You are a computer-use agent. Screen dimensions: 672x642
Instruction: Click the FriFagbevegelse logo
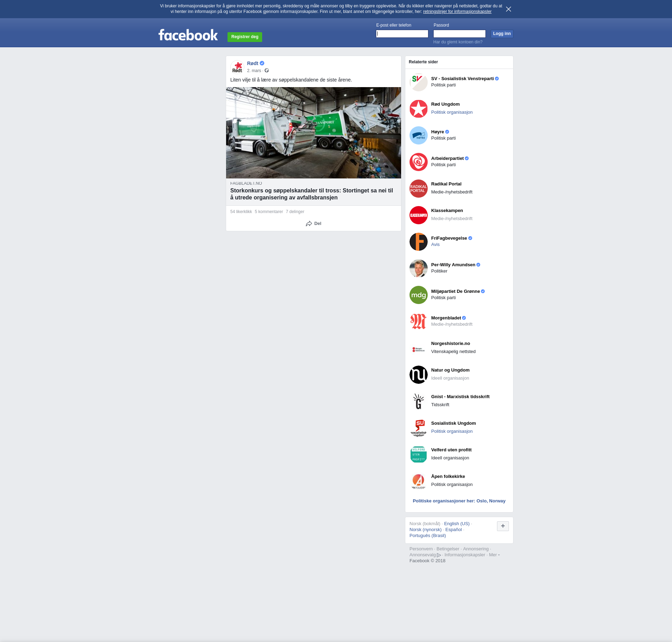[x=419, y=242]
